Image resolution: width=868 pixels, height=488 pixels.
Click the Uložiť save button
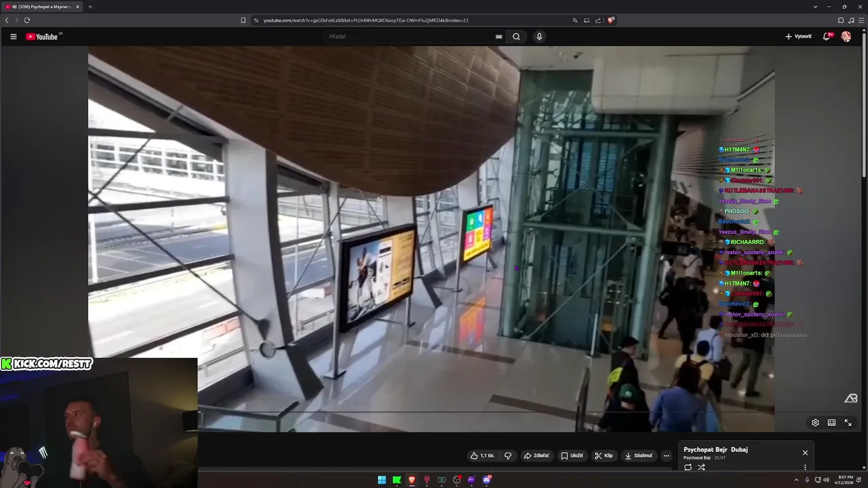572,455
